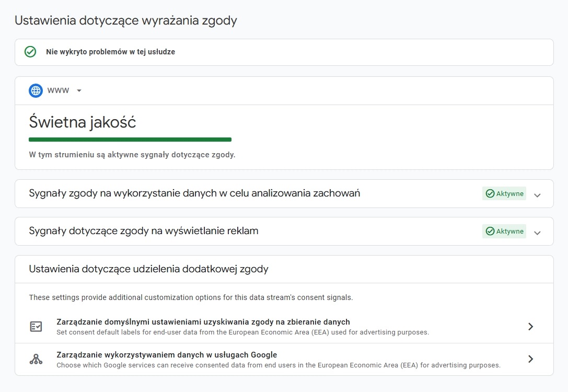Click the check icon in first Aktywne badge
Screen dimensions: 568x392
489,193
